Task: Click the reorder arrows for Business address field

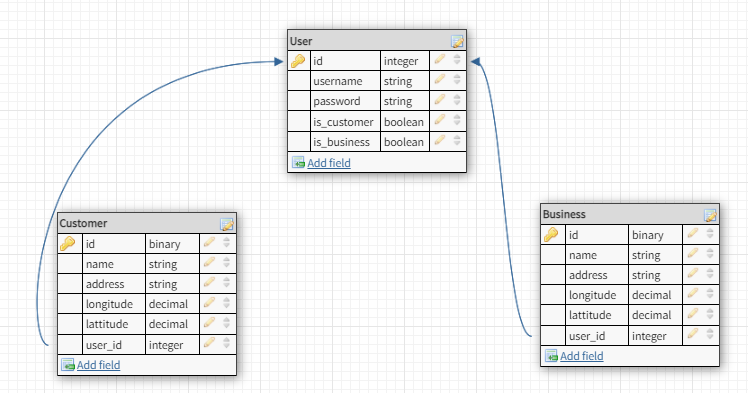Action: pyautogui.click(x=710, y=273)
